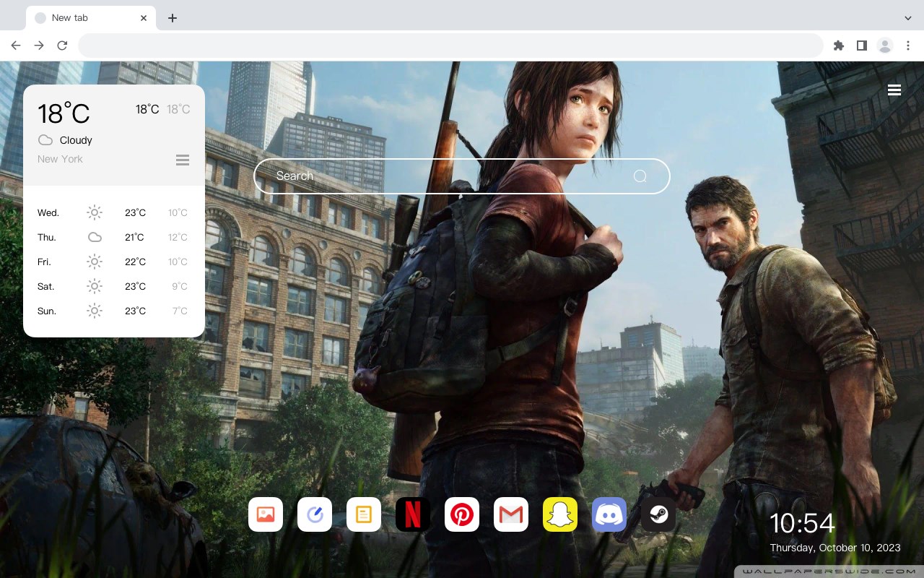Click the sunny icon for Sun.

point(95,311)
